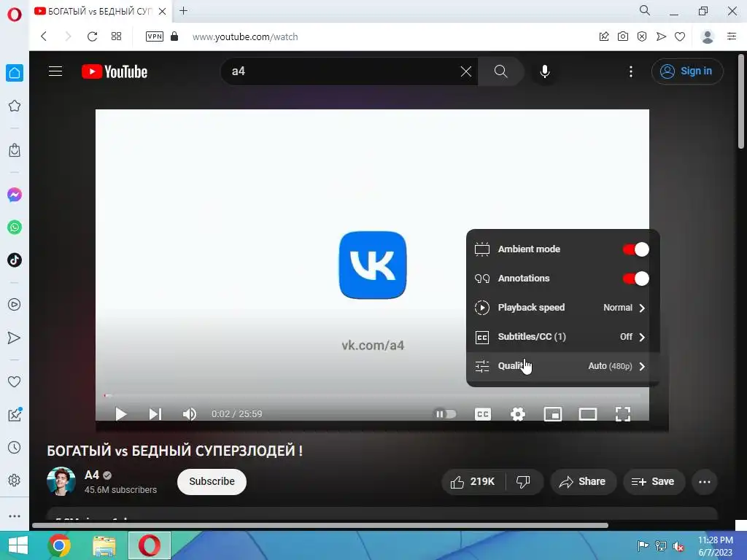Open more actions three-dots under video

[705, 482]
